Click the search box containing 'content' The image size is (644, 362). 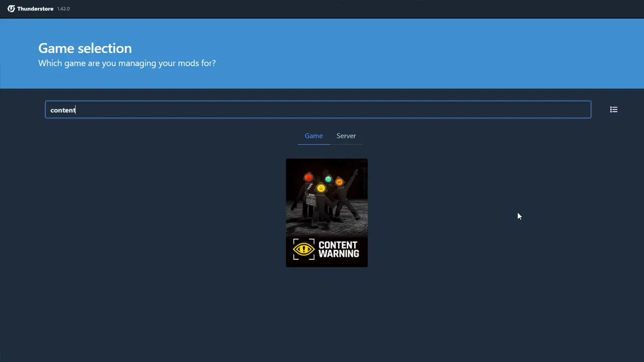click(x=318, y=110)
